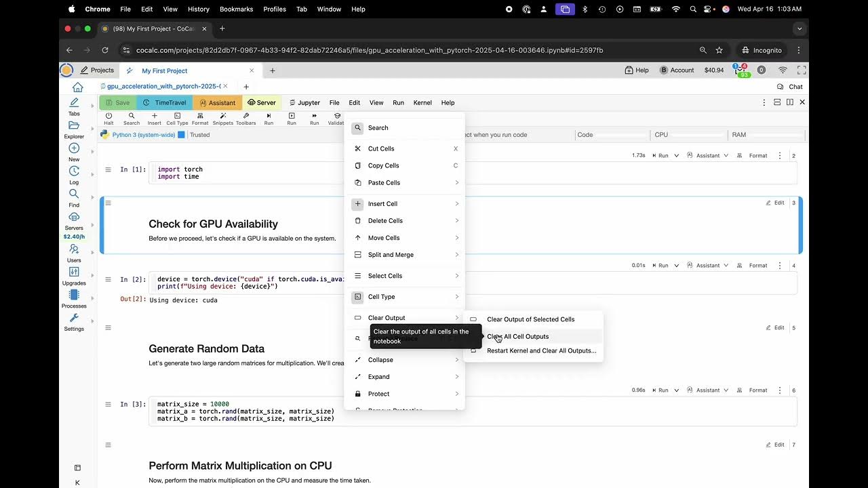Click the Halt kernel icon

(108, 119)
